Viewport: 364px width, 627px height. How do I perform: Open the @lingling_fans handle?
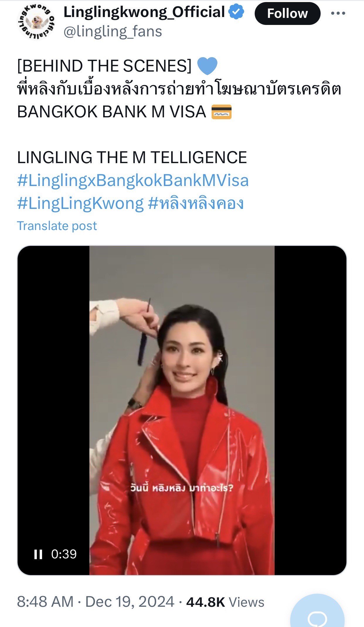click(x=113, y=31)
